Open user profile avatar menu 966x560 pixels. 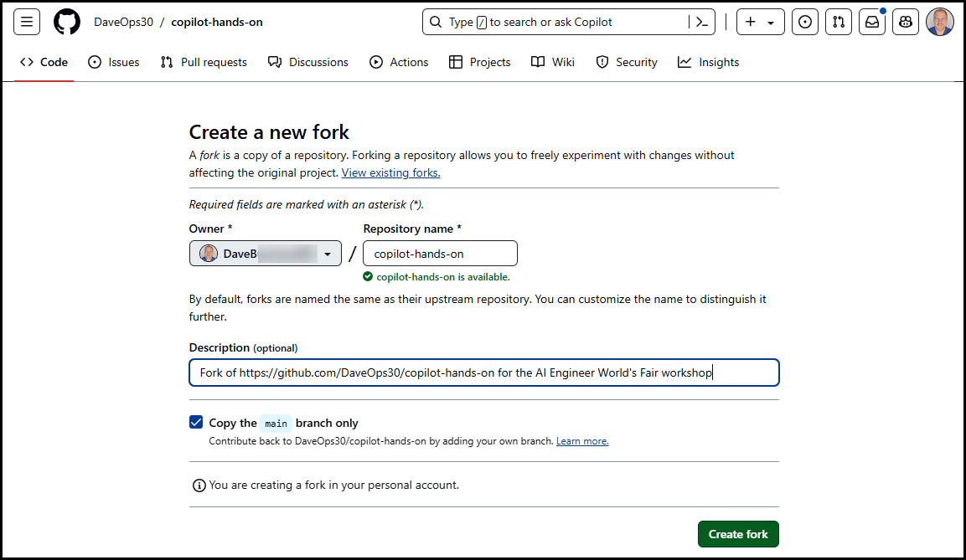click(x=939, y=22)
